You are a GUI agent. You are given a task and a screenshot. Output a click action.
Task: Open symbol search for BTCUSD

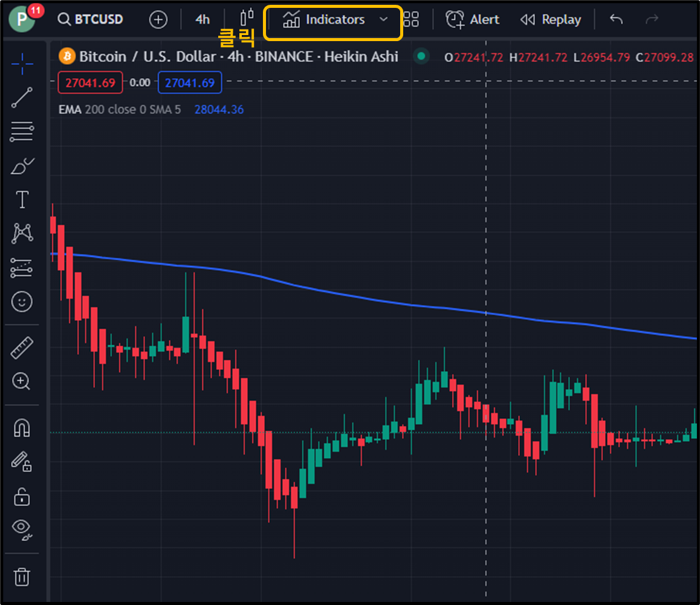pyautogui.click(x=91, y=20)
